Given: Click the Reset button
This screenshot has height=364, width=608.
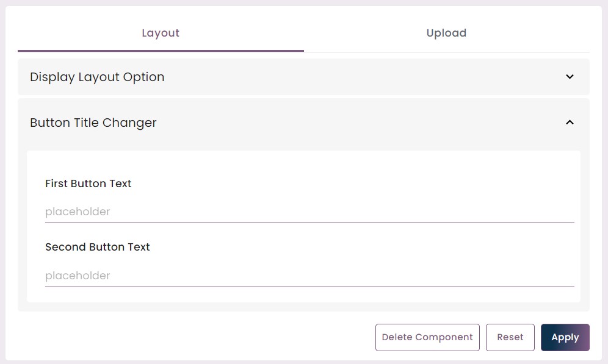Looking at the screenshot, I should pos(510,337).
